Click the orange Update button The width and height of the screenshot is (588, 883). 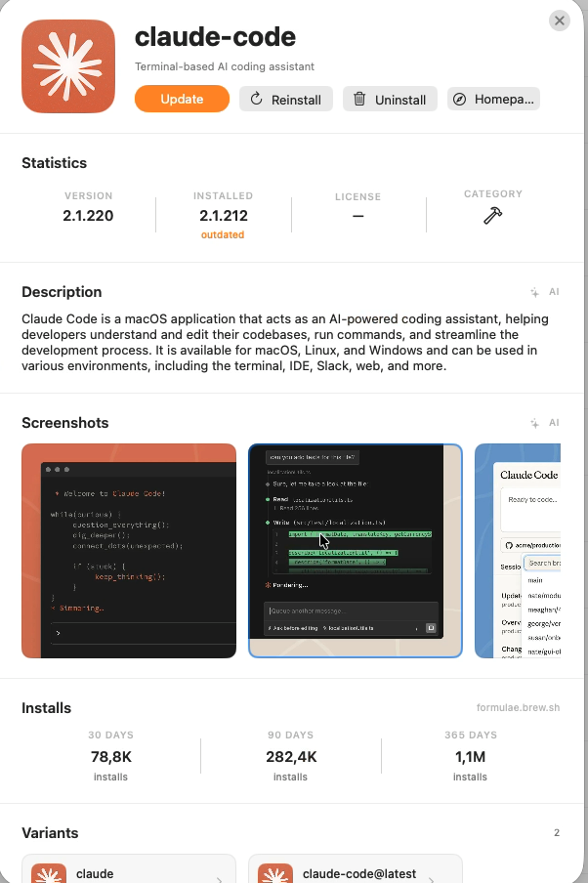[x=182, y=99]
